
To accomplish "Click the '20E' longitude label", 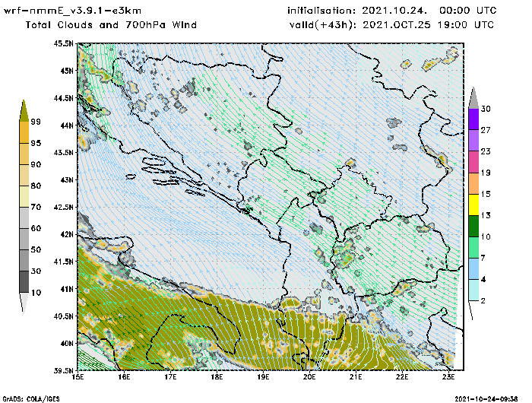I will pos(309,377).
